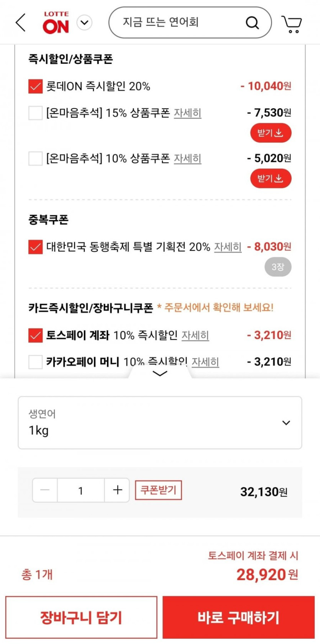Decrease quantity with minus button
Image resolution: width=320 pixels, height=644 pixels.
click(45, 490)
